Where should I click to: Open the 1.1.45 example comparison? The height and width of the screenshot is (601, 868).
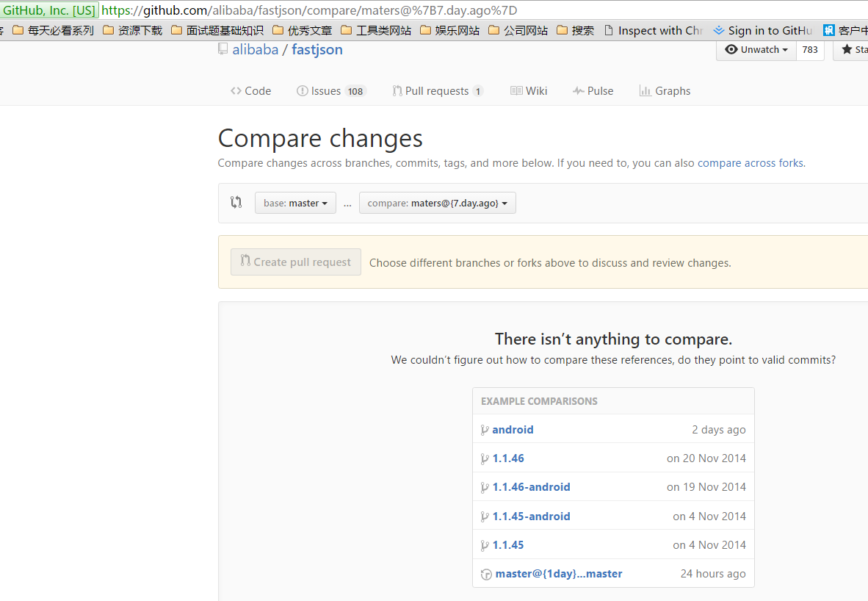[x=508, y=545]
